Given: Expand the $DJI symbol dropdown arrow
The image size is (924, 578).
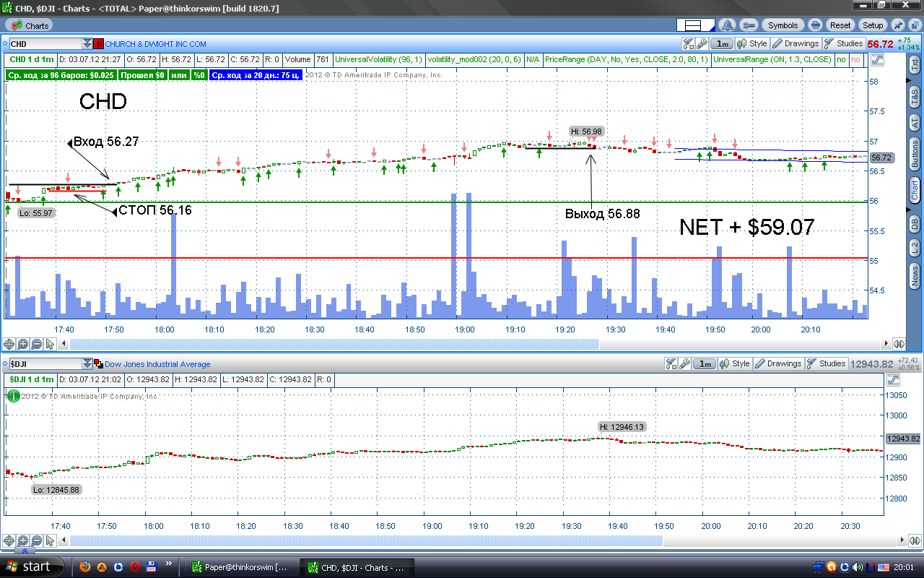Looking at the screenshot, I should pyautogui.click(x=87, y=364).
